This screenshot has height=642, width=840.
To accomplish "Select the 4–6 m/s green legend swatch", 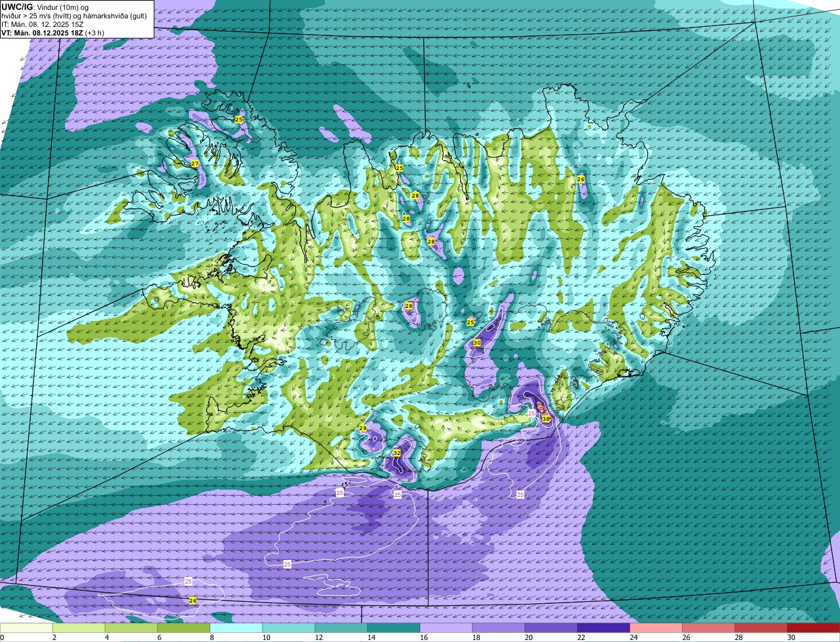I will point(131,628).
